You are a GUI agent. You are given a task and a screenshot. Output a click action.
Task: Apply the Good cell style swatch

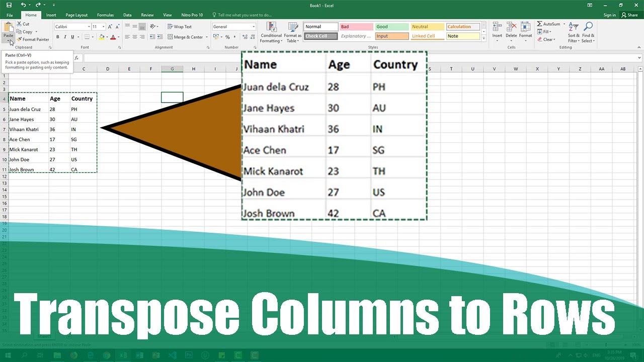391,27
